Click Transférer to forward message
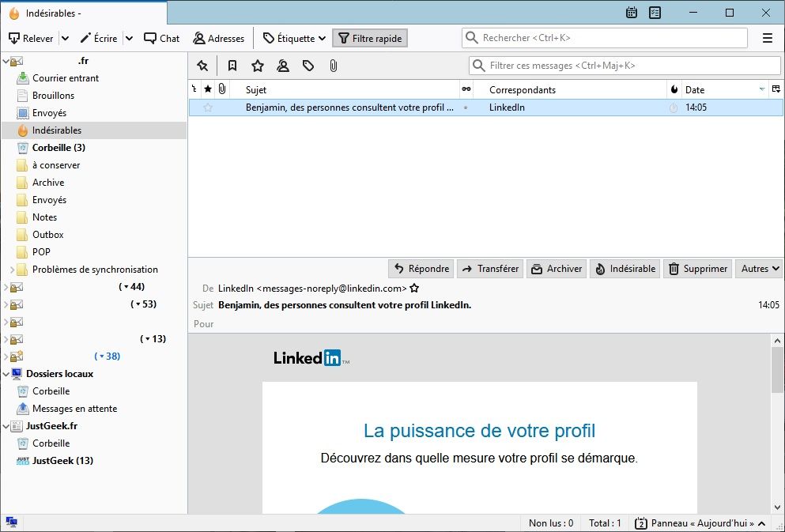The width and height of the screenshot is (785, 532). click(x=490, y=269)
